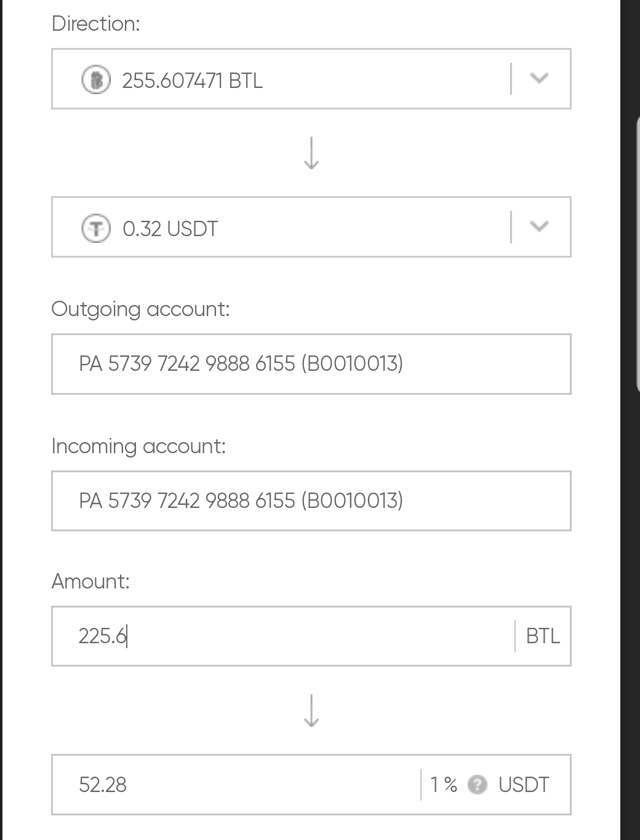The image size is (640, 840).
Task: Click the converted amount field showing 52.28
Action: click(234, 785)
